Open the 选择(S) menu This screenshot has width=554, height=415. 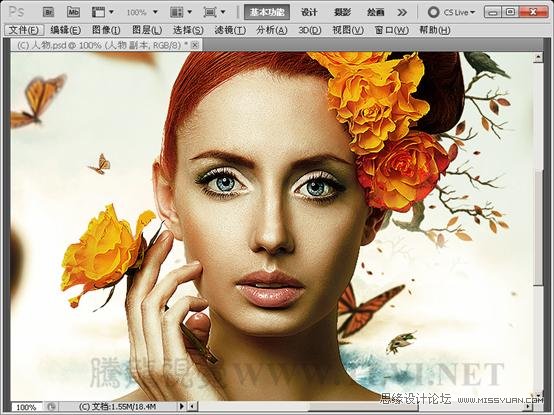pyautogui.click(x=188, y=30)
